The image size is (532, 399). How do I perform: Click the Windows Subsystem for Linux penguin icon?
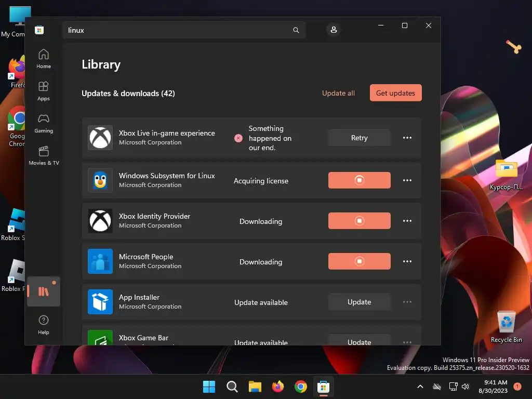pos(100,180)
